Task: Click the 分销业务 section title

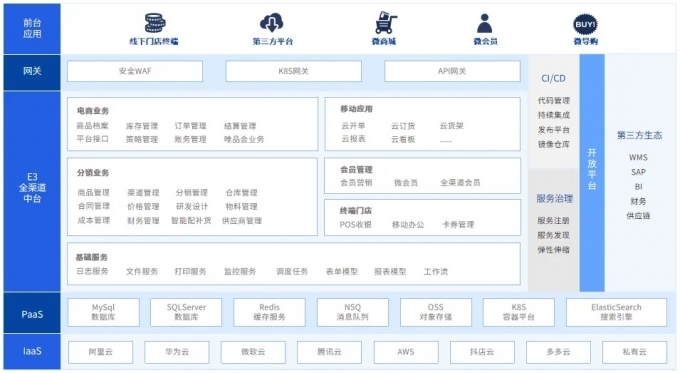Action: pos(93,173)
